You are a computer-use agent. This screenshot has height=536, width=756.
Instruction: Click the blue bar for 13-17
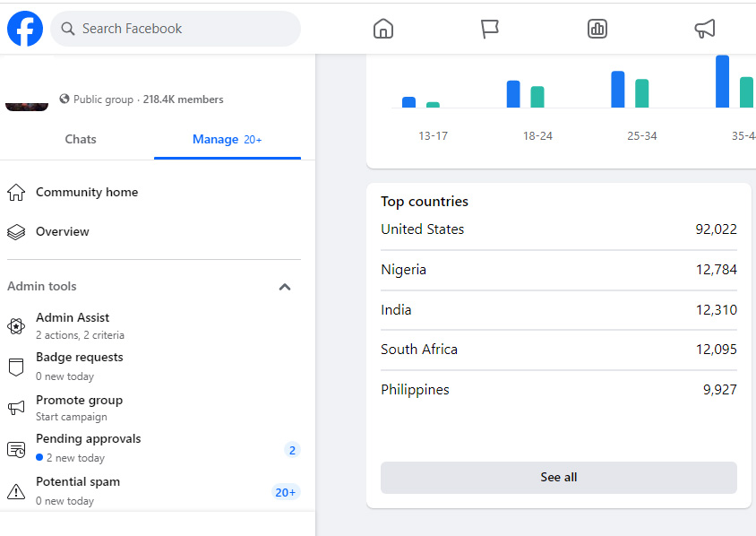point(408,102)
